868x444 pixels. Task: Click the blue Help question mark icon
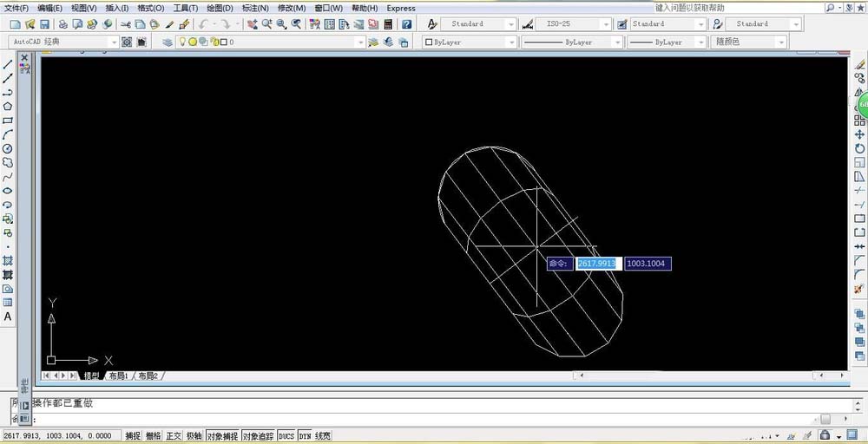[407, 24]
